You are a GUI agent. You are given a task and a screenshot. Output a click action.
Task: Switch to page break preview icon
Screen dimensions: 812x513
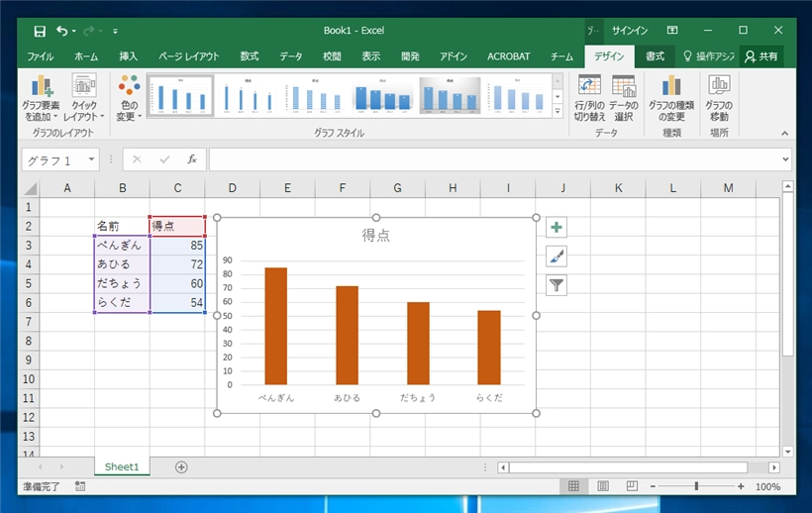tap(632, 486)
